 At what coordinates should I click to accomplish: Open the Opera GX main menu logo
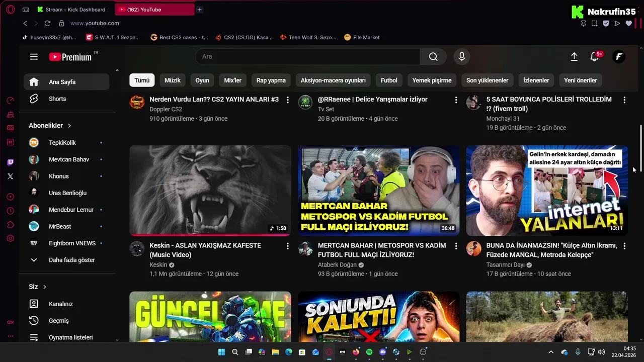coord(10,10)
